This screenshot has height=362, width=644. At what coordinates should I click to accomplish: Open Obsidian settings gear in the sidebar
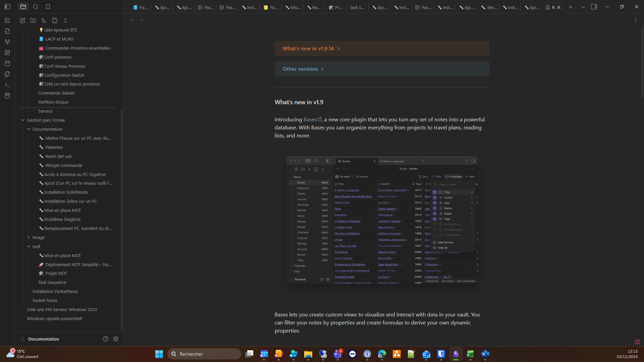[x=116, y=339]
